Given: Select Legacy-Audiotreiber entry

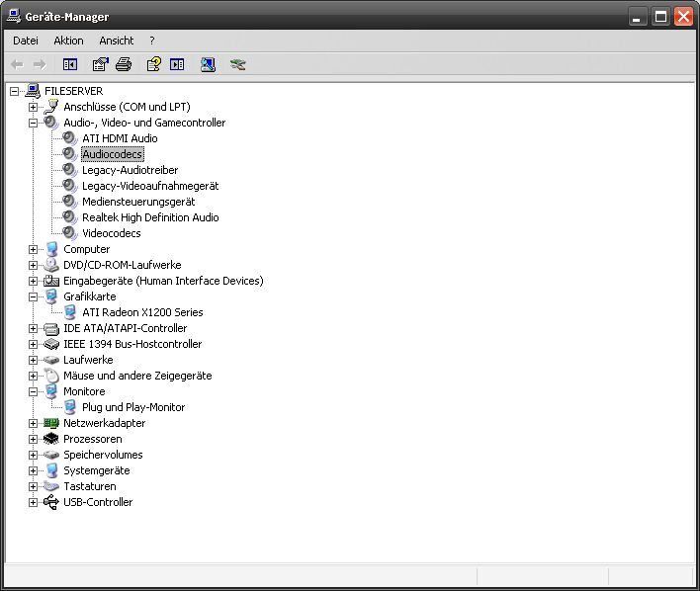Looking at the screenshot, I should (130, 170).
